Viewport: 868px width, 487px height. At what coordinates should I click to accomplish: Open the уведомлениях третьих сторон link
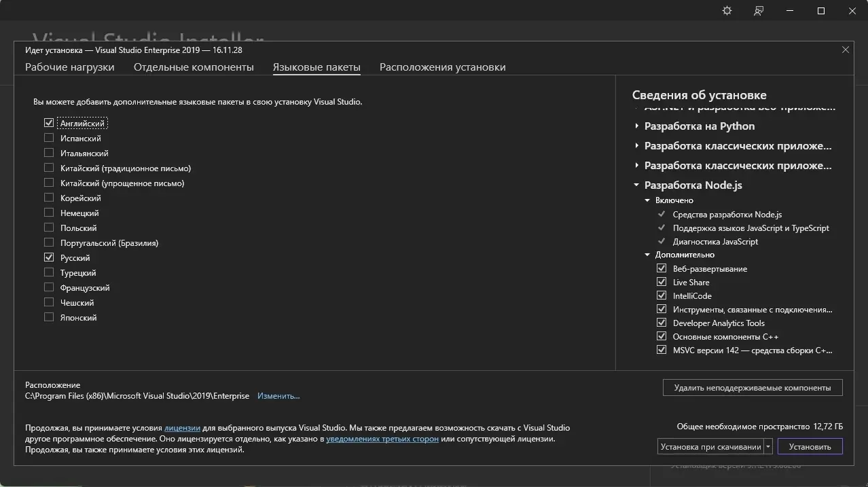point(382,439)
